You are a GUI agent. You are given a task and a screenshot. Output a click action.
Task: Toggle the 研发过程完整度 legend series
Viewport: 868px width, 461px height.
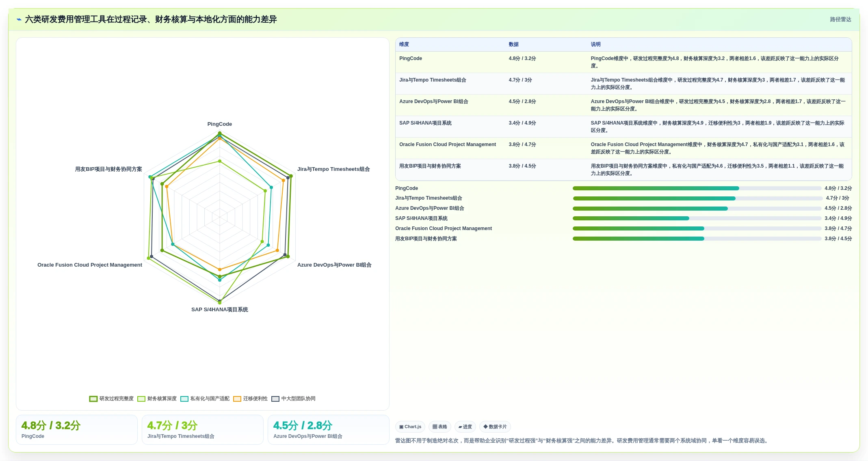111,399
